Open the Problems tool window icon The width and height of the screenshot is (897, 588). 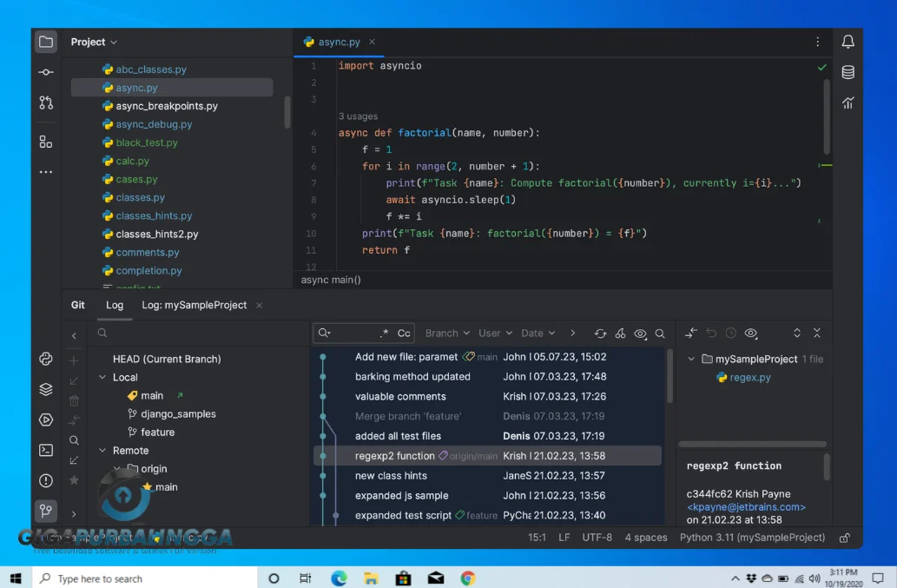46,480
